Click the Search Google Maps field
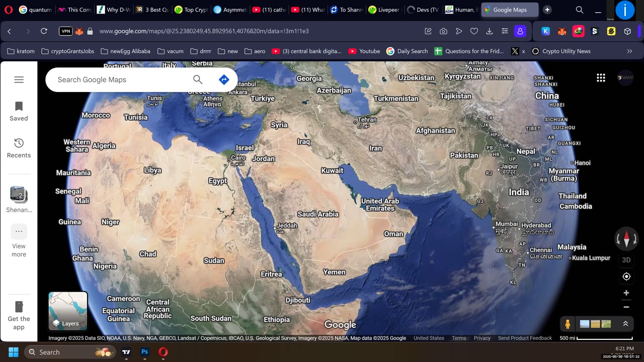Viewport: 644px width, 362px height. pos(121,79)
